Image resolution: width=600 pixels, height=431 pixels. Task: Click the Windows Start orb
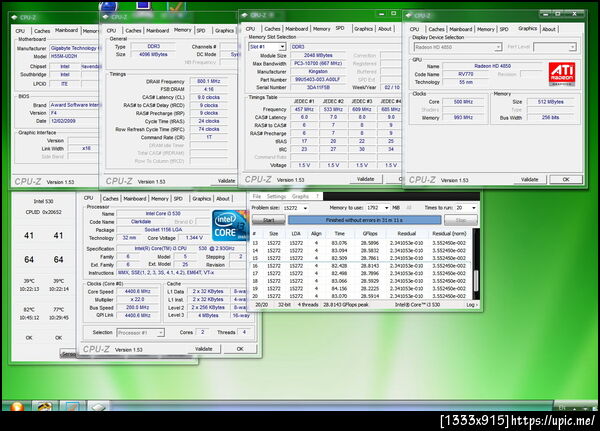click(16, 406)
